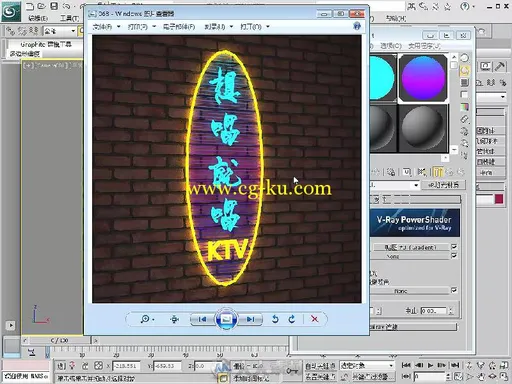512x384 pixels.
Task: Play animation in 3ds Max playback controls
Action: click(x=430, y=365)
